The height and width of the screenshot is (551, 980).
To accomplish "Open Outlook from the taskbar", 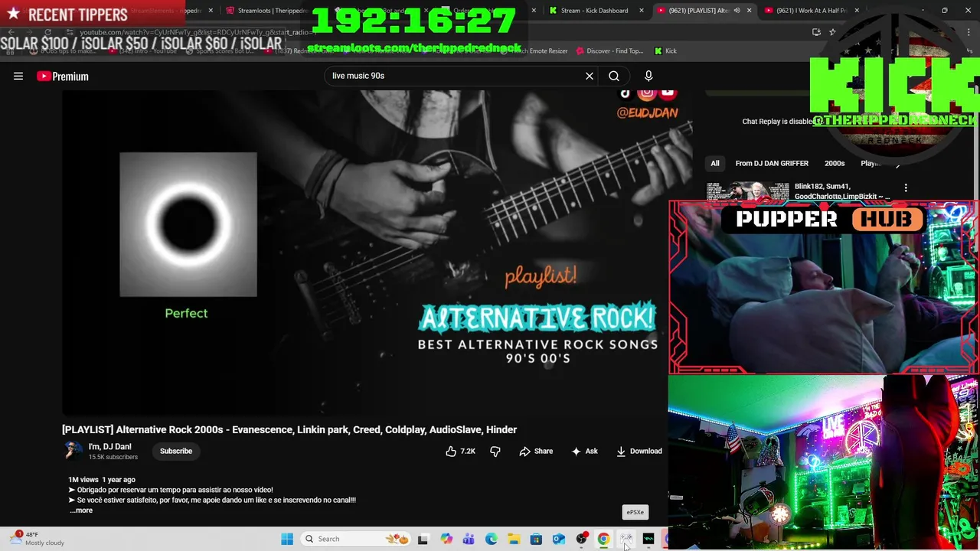I will (x=559, y=540).
